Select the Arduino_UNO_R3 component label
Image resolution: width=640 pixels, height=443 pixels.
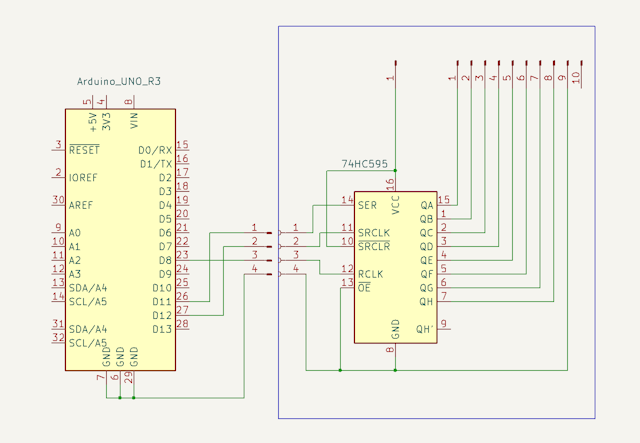119,82
